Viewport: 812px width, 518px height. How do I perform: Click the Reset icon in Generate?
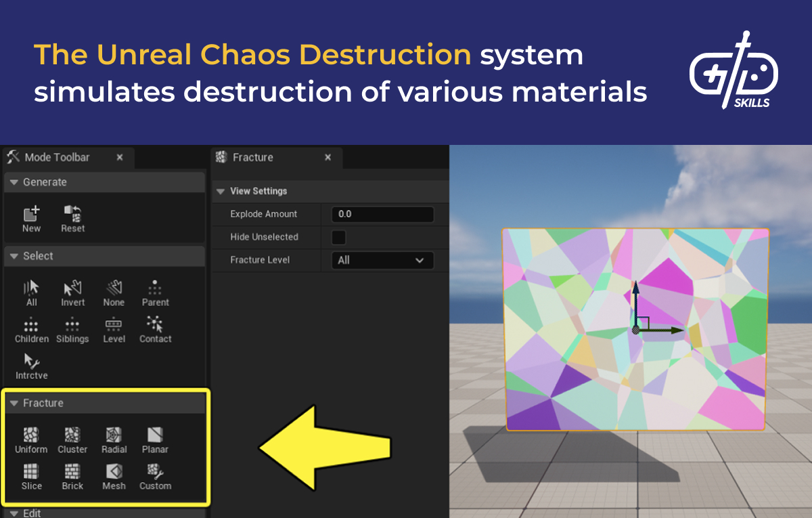pos(72,219)
